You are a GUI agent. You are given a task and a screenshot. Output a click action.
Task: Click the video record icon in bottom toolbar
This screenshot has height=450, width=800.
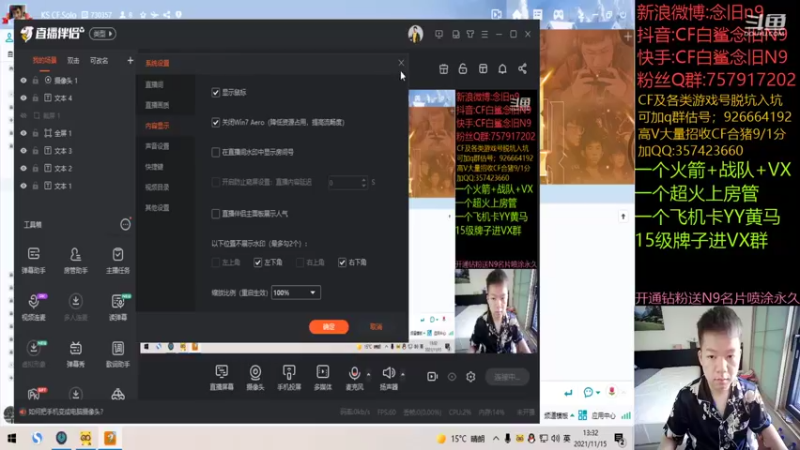coord(432,377)
